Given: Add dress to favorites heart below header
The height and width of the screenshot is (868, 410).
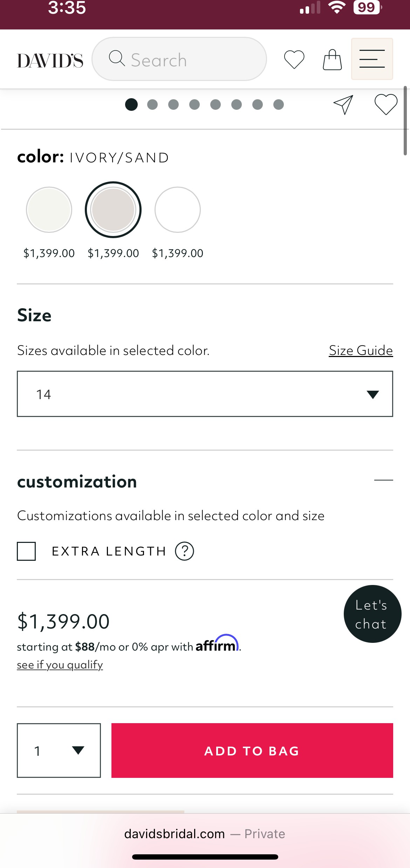Looking at the screenshot, I should pyautogui.click(x=386, y=105).
